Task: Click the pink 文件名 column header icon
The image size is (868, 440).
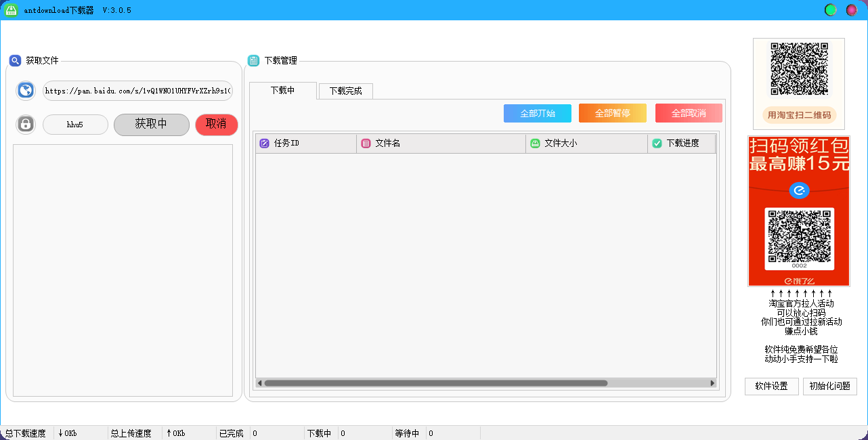Action: coord(364,143)
